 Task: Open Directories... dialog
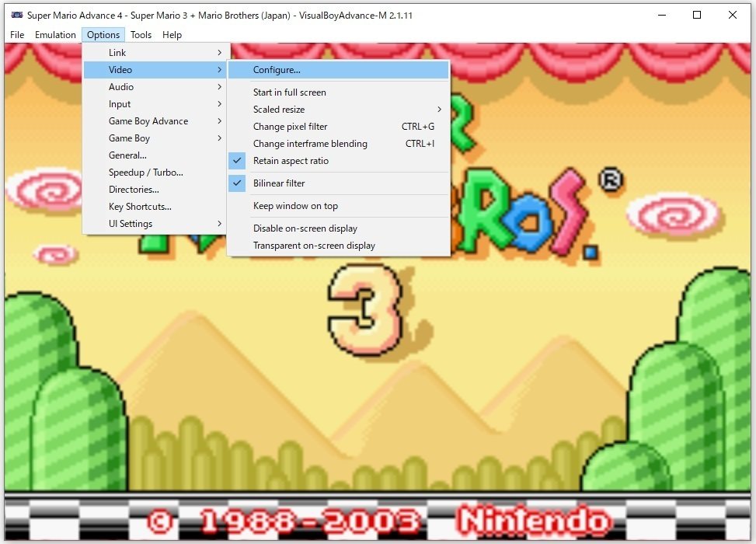coord(155,190)
